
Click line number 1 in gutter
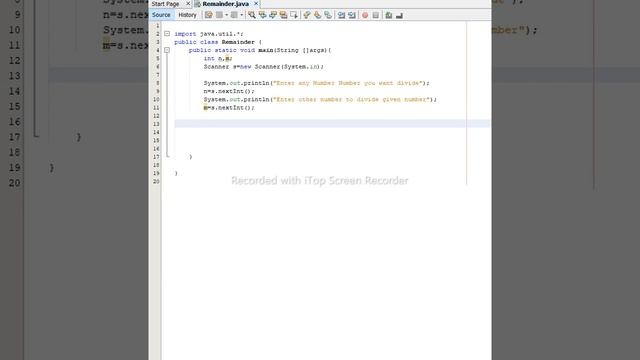[158, 26]
